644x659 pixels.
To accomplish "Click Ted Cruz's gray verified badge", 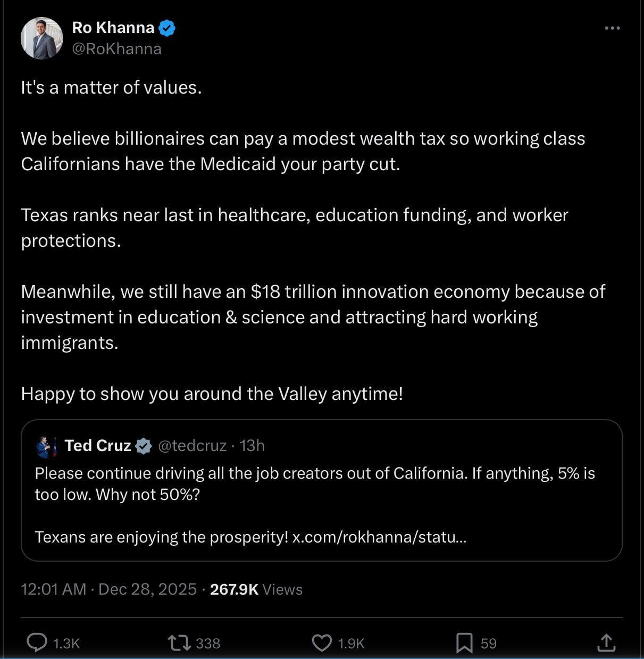I will (144, 446).
